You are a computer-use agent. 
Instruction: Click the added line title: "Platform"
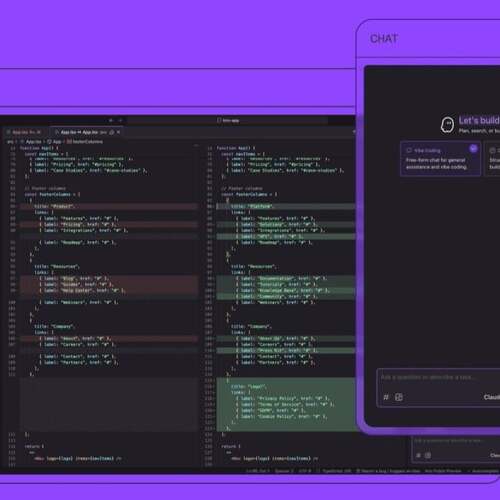(x=285, y=206)
